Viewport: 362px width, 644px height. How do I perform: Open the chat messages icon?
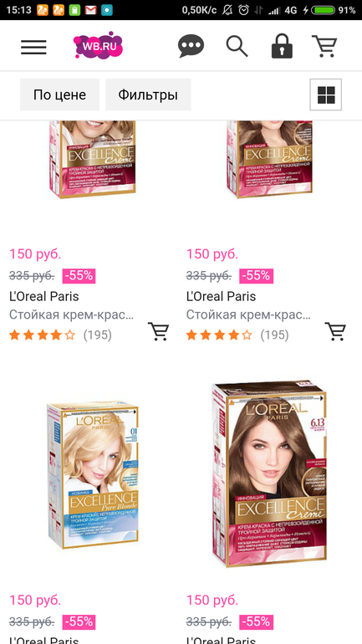pos(191,46)
